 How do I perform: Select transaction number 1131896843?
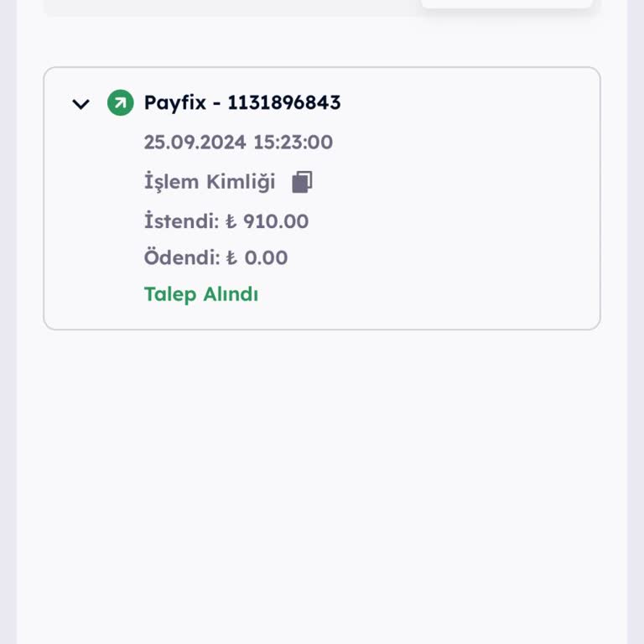pyautogui.click(x=283, y=103)
